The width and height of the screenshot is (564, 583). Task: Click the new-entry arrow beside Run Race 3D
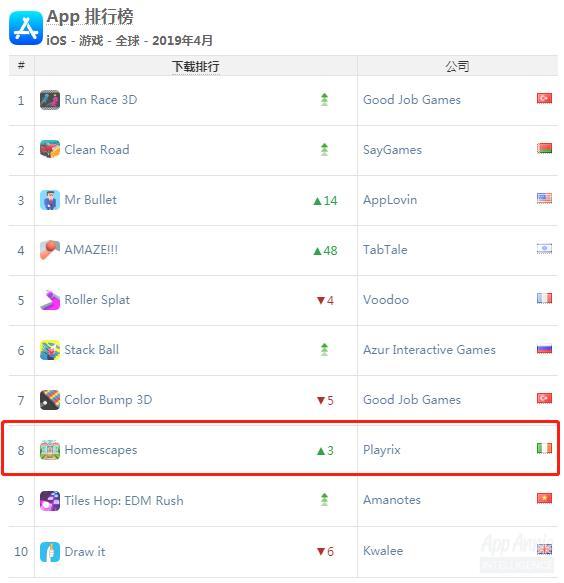click(x=325, y=100)
